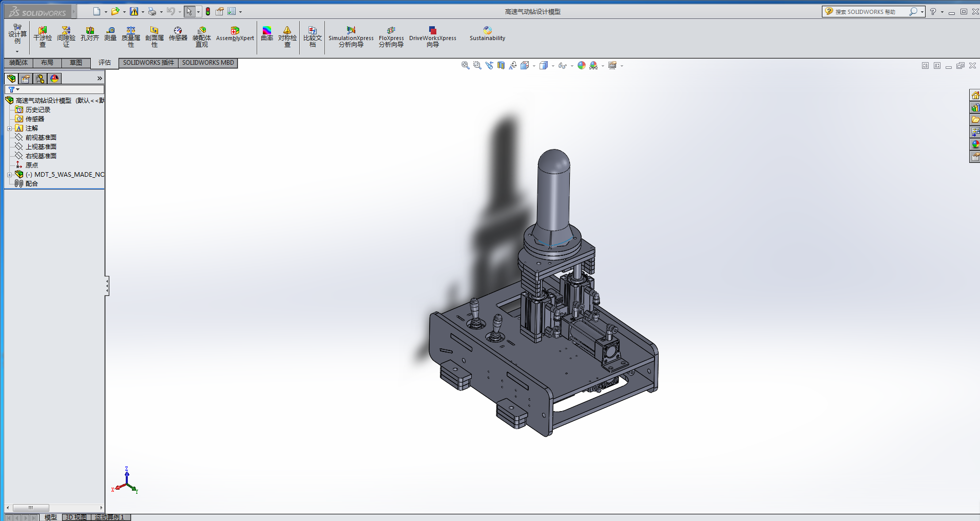The image size is (980, 521).
Task: Open the 设计算例 dropdown arrow
Action: 17,51
